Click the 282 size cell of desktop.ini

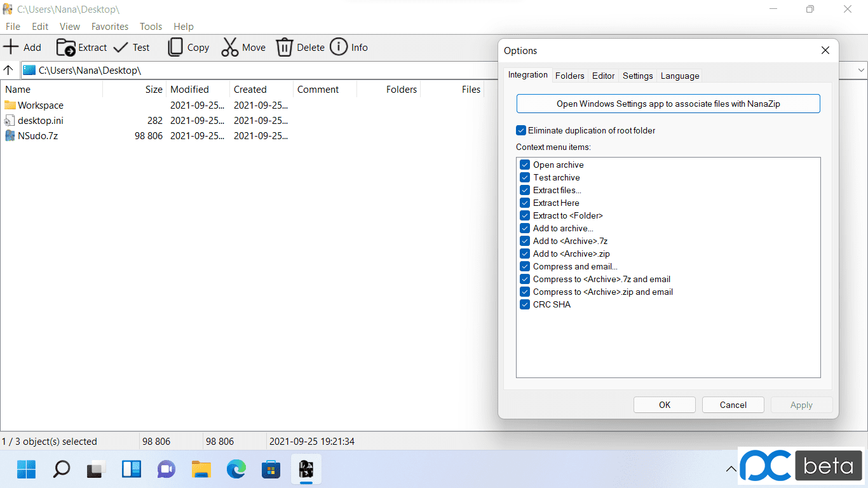point(155,120)
